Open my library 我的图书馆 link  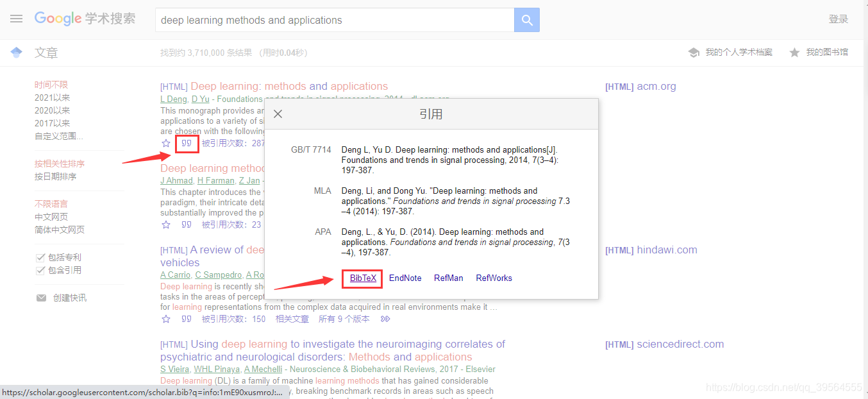click(x=827, y=53)
